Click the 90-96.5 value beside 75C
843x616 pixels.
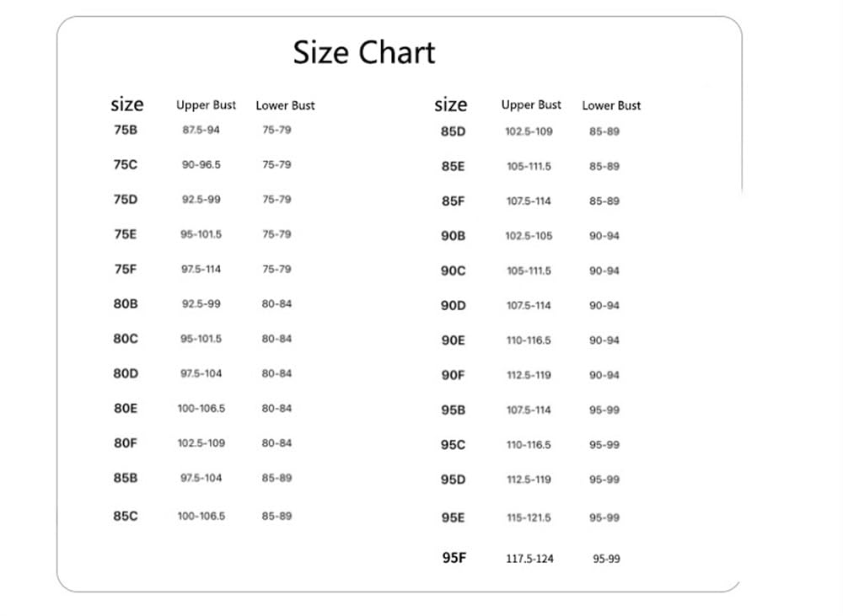[x=201, y=164]
